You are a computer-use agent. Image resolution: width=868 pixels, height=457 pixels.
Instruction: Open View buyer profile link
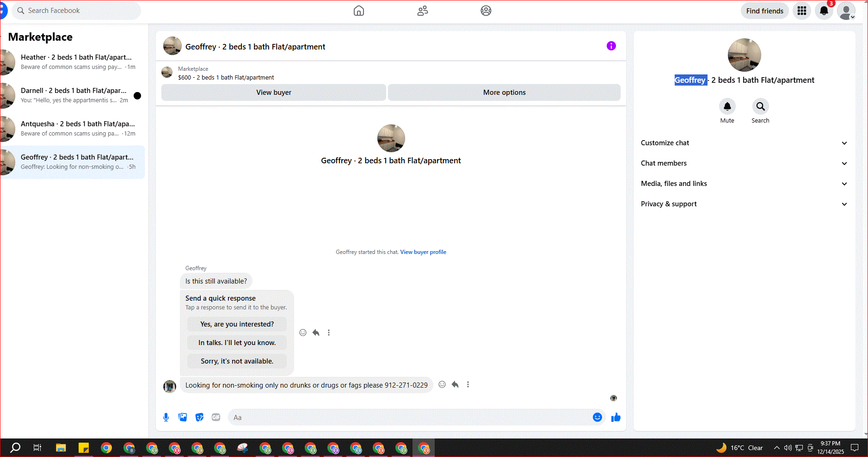pyautogui.click(x=423, y=252)
